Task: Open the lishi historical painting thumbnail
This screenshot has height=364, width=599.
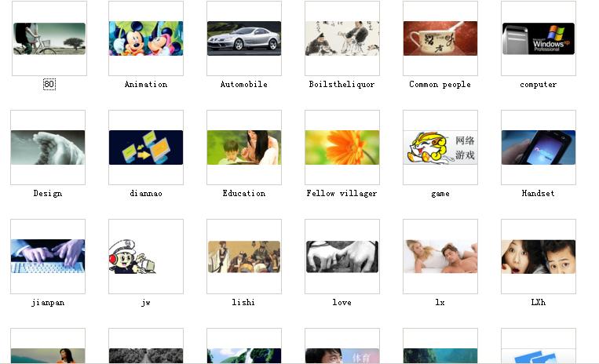Action: point(244,257)
